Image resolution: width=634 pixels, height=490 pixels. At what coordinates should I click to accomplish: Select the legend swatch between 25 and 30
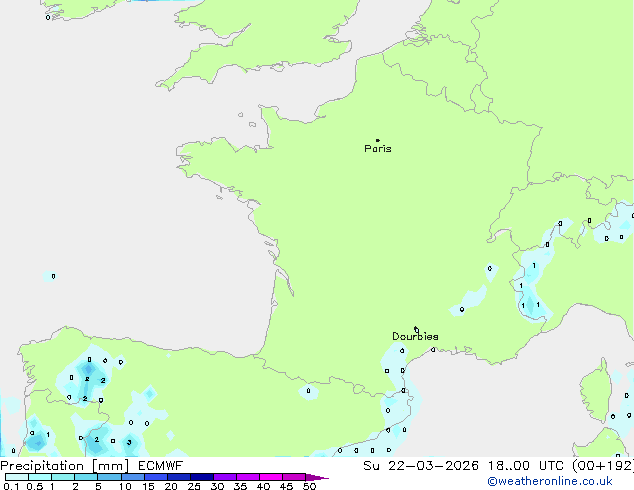202,477
